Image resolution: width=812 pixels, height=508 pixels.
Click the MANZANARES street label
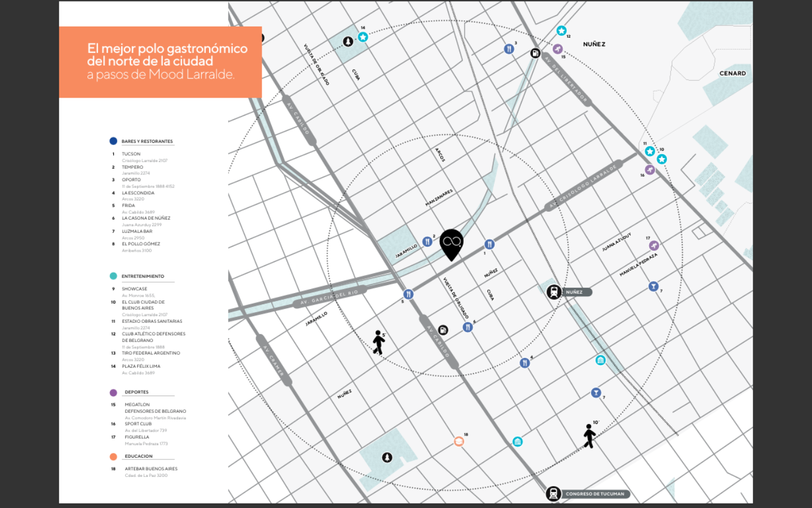point(439,198)
